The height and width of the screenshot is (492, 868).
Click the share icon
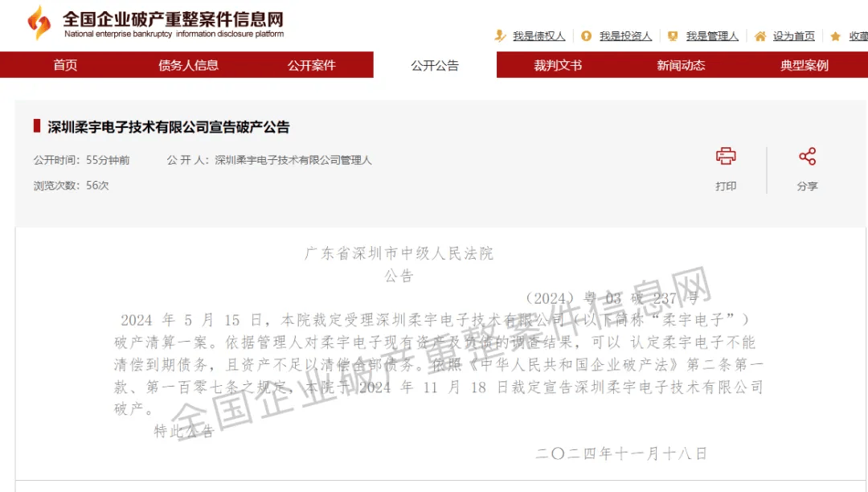click(807, 156)
